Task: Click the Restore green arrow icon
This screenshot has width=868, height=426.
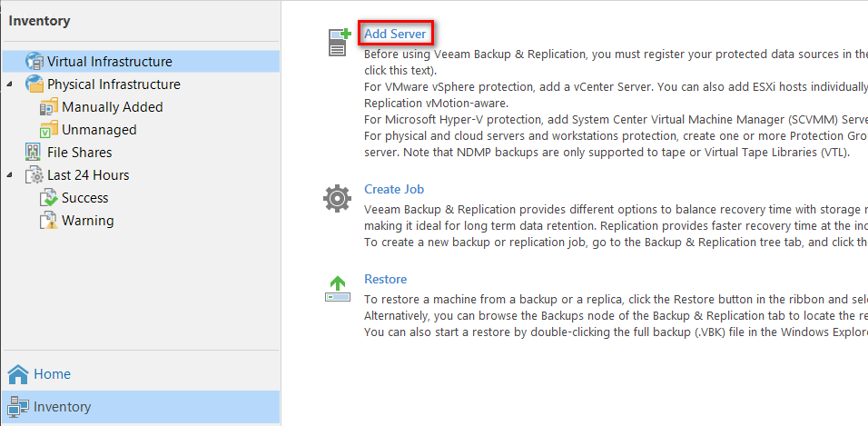Action: 337,289
